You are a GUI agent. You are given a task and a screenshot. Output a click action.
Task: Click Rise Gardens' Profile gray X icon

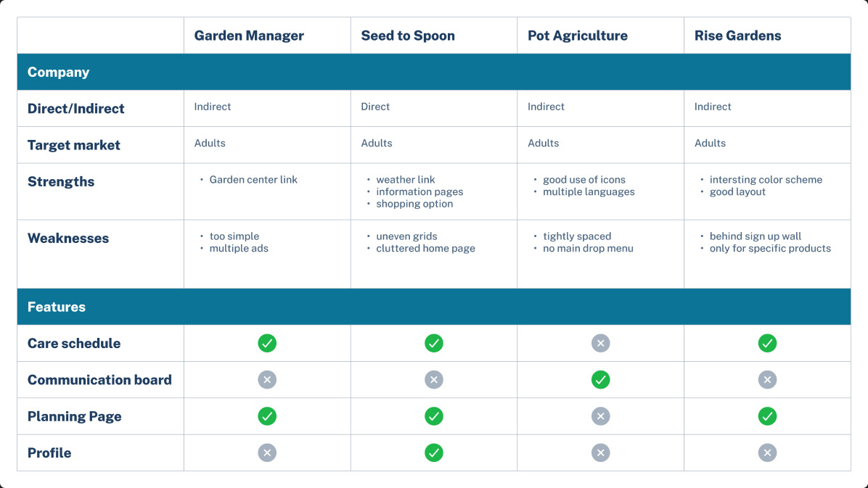tap(767, 452)
